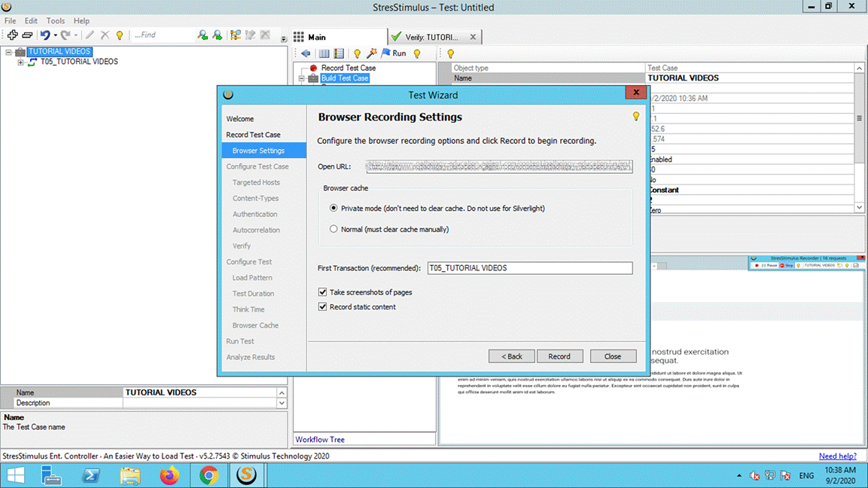Click the second search icon right of Find
Viewport: 868px width, 488px height.
(x=218, y=35)
